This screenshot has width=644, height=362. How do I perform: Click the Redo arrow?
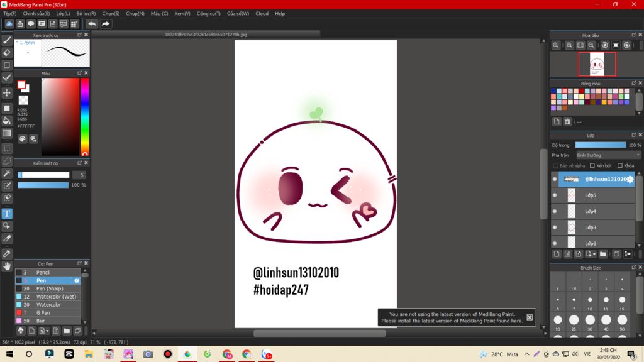[106, 24]
